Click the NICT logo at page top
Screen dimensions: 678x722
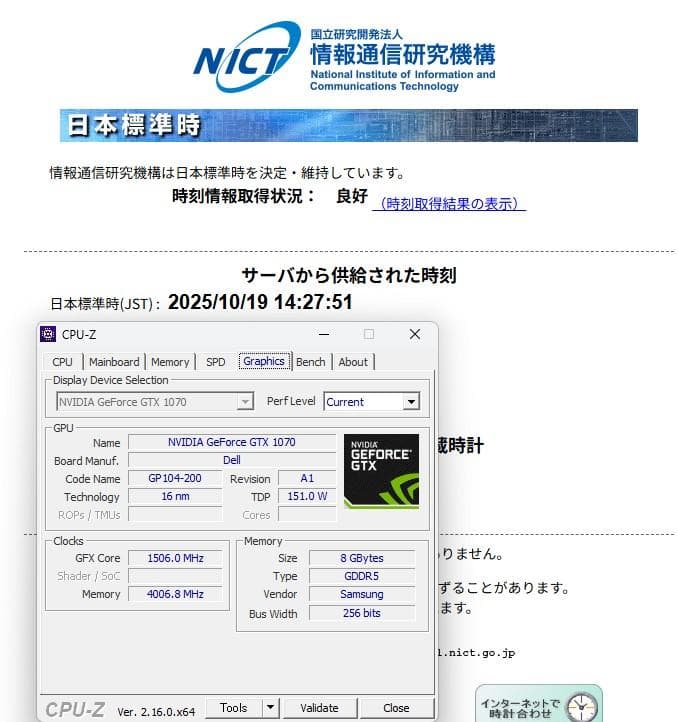coord(344,58)
